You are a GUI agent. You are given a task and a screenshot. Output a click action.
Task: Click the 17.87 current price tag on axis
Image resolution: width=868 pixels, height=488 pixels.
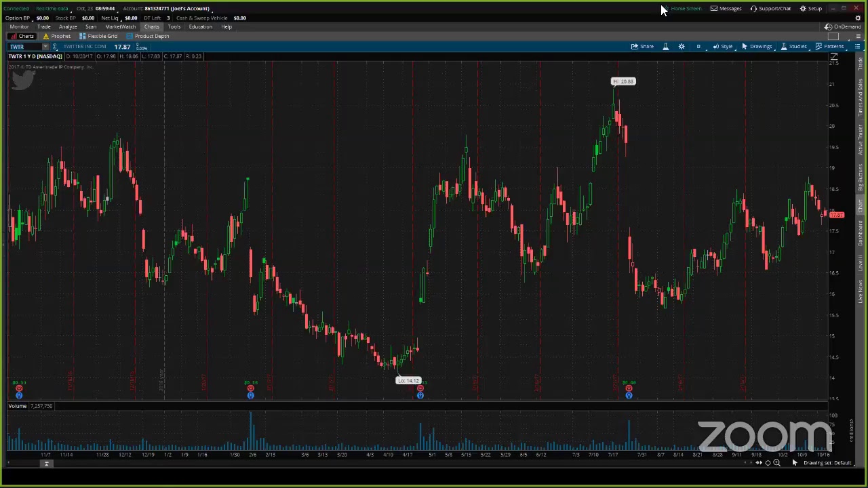tap(837, 216)
